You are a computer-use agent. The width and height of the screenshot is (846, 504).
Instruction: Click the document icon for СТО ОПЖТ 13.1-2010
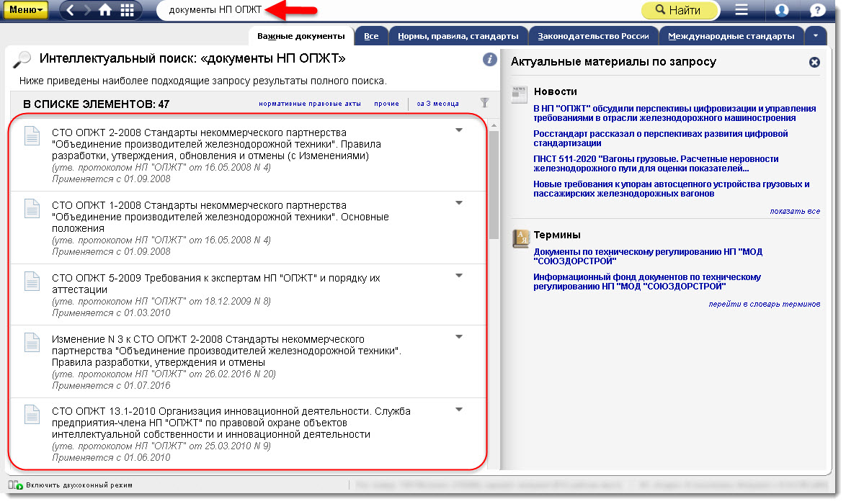point(32,414)
